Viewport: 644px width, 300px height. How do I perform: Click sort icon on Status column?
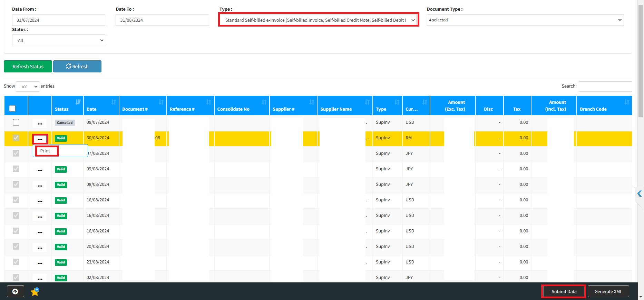pyautogui.click(x=78, y=102)
